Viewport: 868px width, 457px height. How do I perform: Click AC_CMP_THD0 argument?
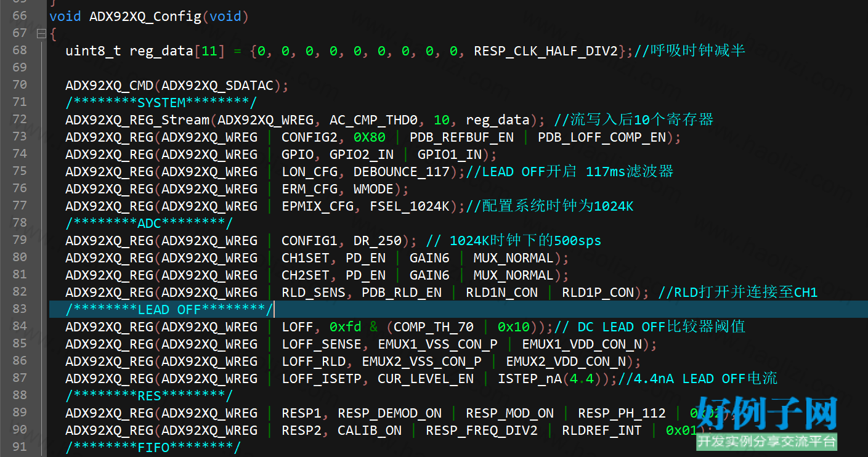tap(373, 119)
